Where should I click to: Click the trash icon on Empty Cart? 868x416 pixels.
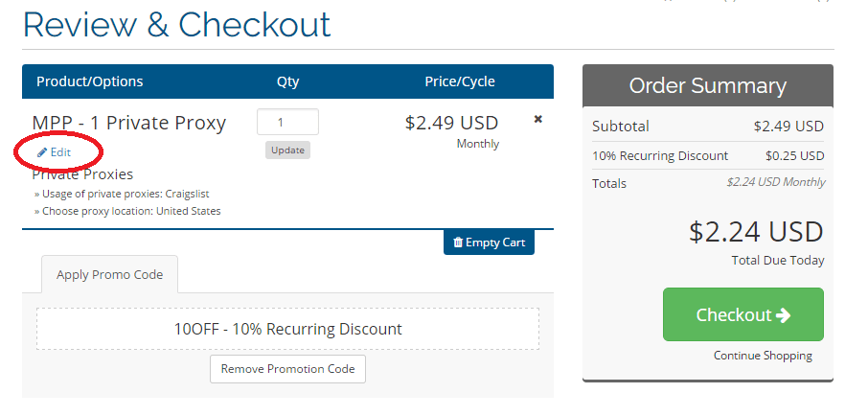pos(458,243)
